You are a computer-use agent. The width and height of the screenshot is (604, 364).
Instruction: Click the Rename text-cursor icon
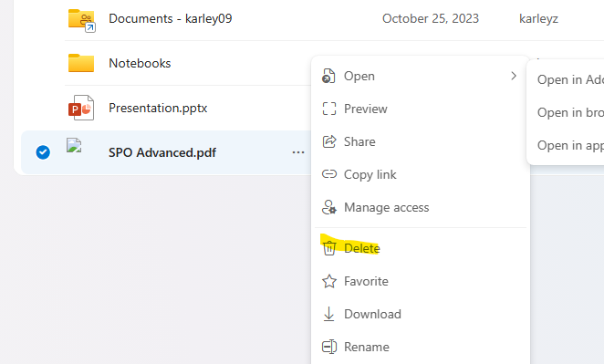pos(329,347)
